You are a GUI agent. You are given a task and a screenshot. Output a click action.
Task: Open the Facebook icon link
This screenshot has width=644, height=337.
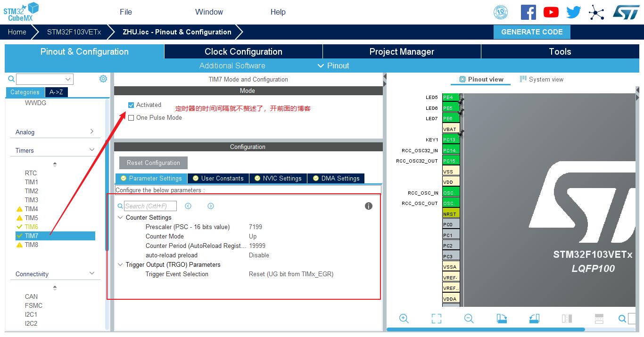[x=528, y=12]
